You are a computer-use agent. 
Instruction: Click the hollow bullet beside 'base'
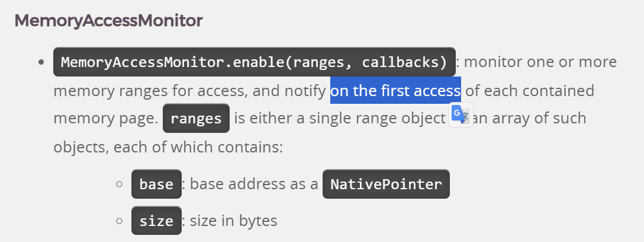(x=119, y=184)
